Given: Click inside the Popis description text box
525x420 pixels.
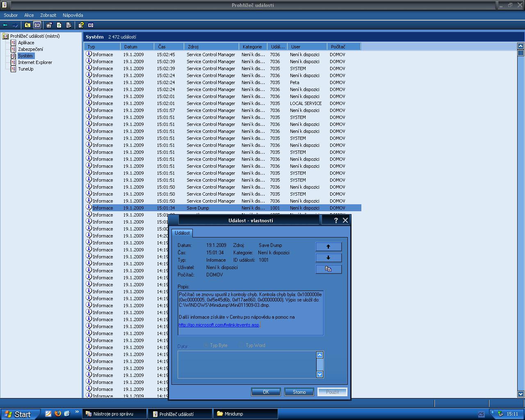Looking at the screenshot, I should point(251,313).
